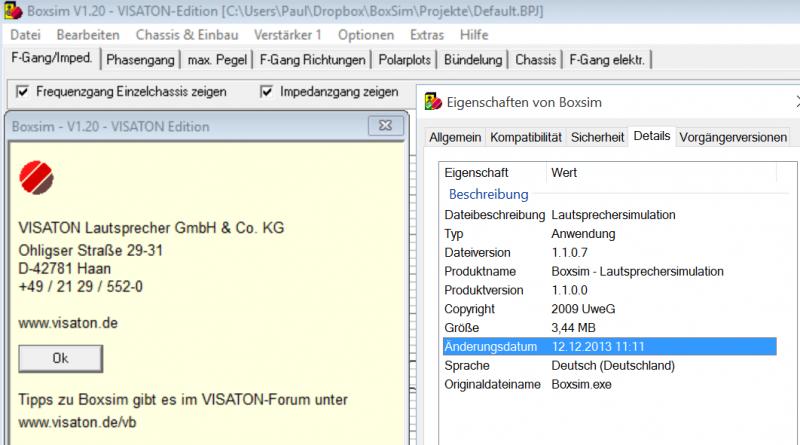Screen dimensions: 800x445
Task: Click the Eigenschaft column header
Action: coord(493,172)
